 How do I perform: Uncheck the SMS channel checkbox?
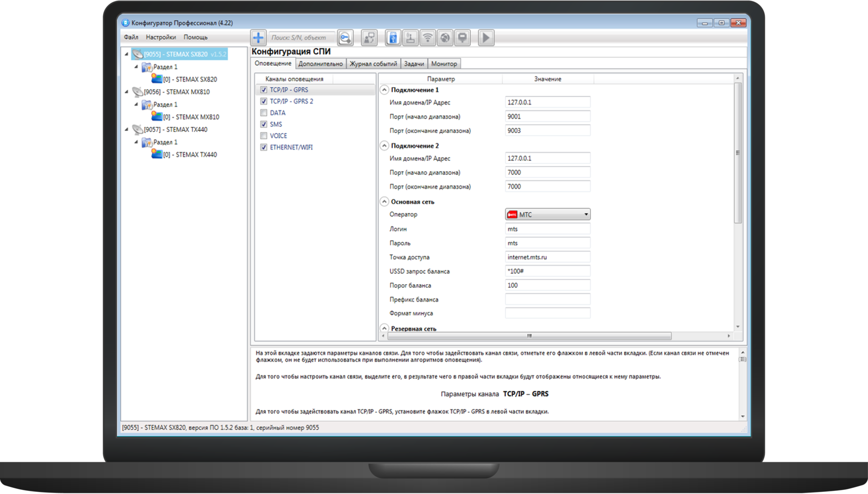(x=263, y=125)
